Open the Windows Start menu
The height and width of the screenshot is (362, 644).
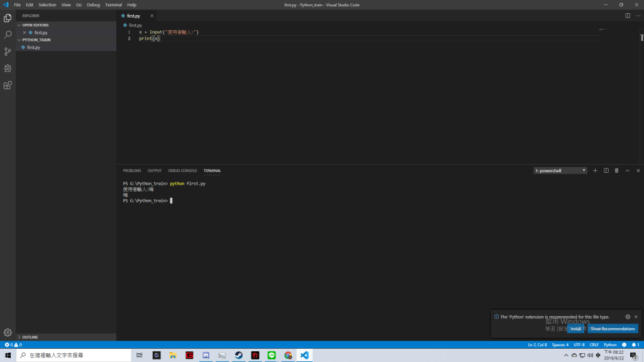(x=8, y=356)
